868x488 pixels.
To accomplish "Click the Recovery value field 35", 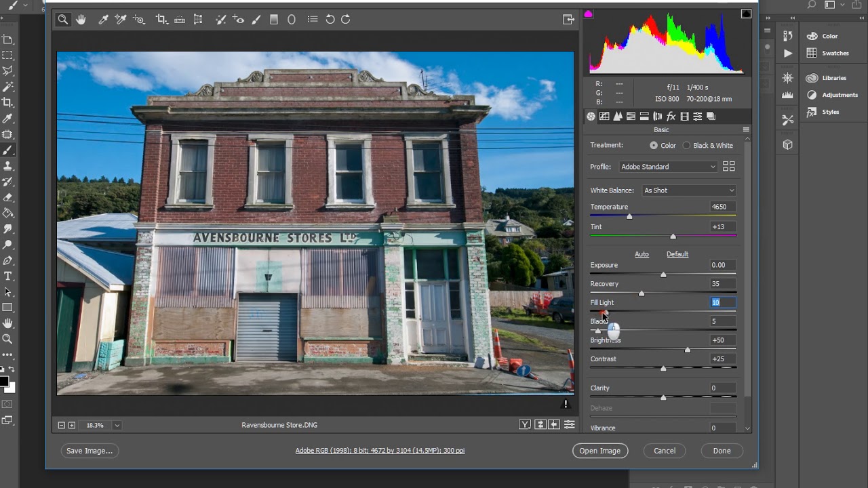I will 723,284.
